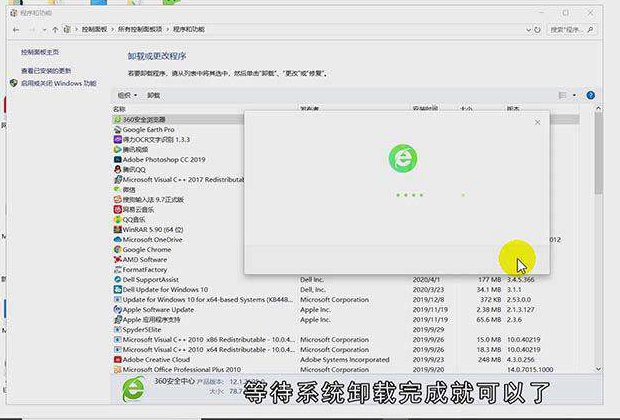Click the search magnifier icon
Screen dimensions: 620x420
[x=590, y=30]
